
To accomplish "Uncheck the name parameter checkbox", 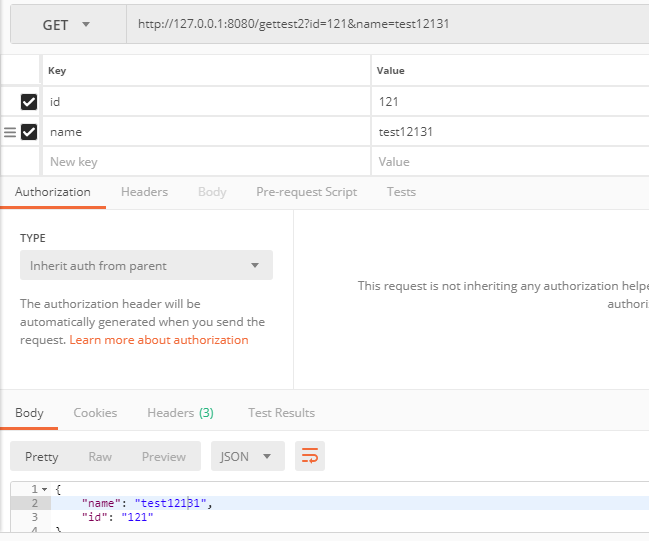I will click(x=29, y=132).
